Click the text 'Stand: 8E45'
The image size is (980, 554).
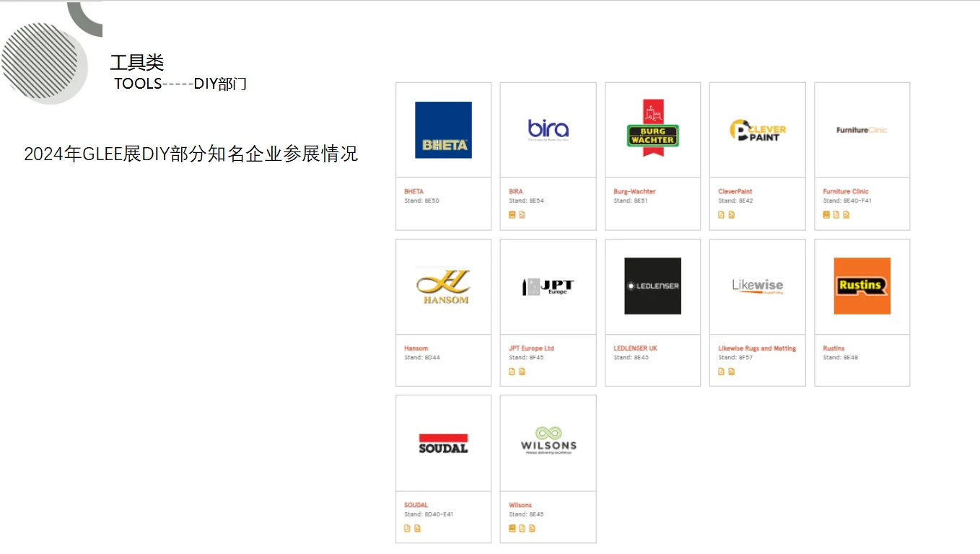pos(526,514)
